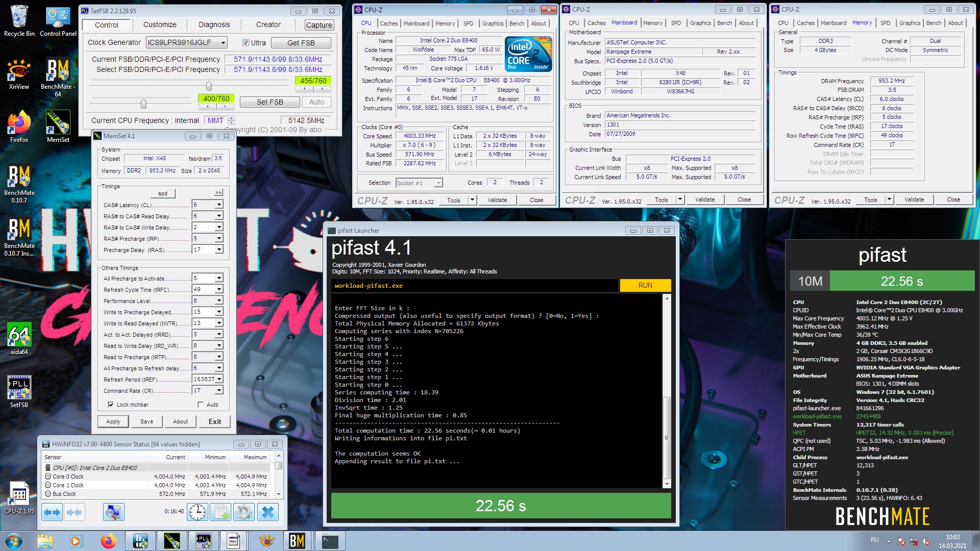
Task: Click HWiNFO reset clock icon
Action: [198, 512]
